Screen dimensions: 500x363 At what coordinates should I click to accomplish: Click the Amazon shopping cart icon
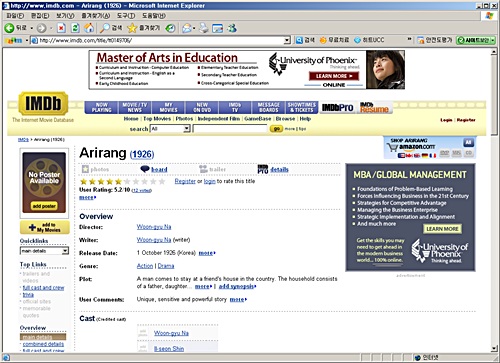click(x=392, y=147)
